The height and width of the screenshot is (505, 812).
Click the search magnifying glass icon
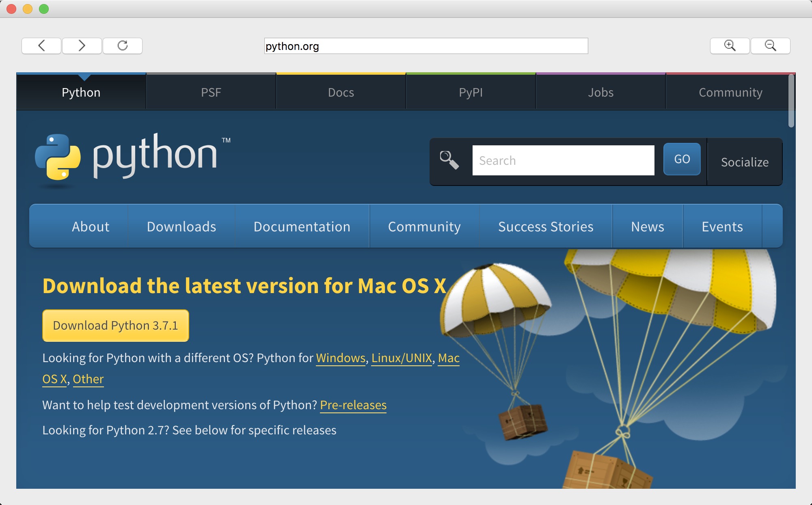(x=449, y=160)
